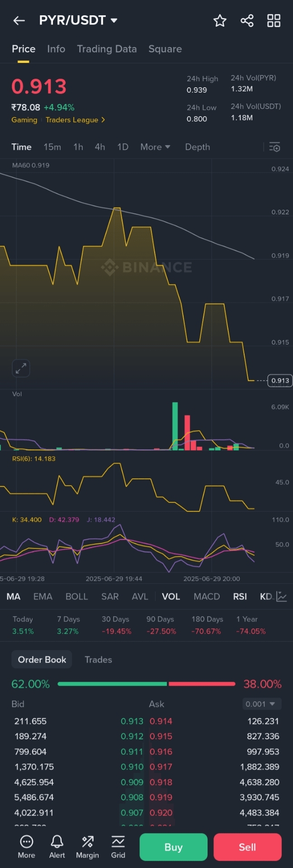
Task: Switch to Depth chart
Action: point(198,147)
